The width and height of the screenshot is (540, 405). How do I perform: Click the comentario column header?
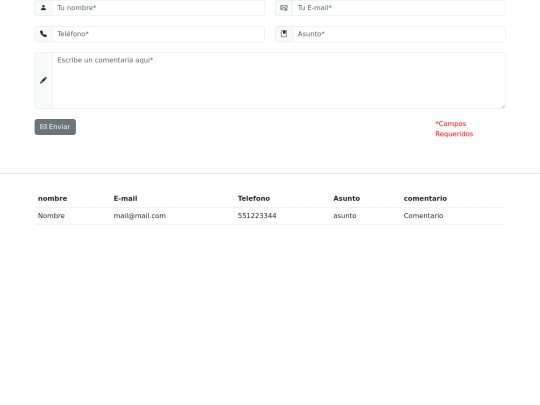pos(425,198)
